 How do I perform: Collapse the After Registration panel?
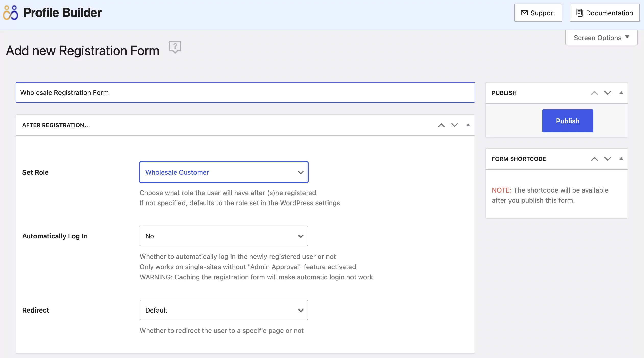(x=468, y=125)
